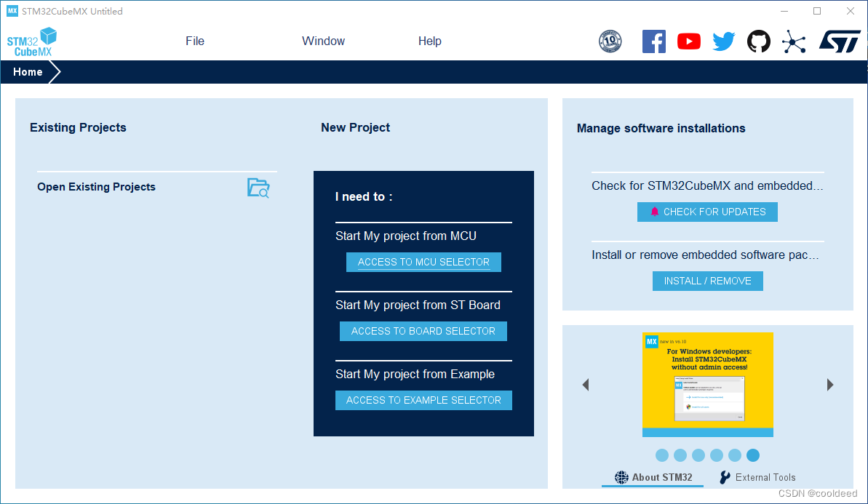Click the 'Start My project from Example' text
The image size is (868, 504).
click(x=415, y=375)
